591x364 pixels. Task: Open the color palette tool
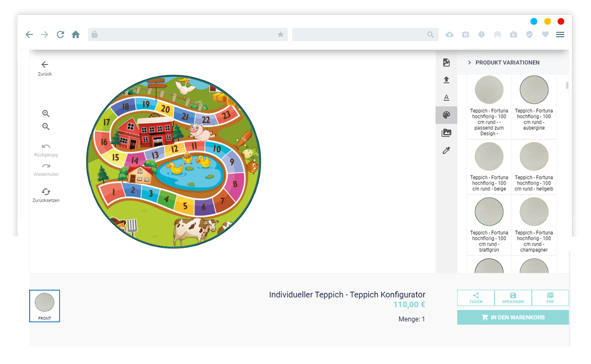(446, 115)
